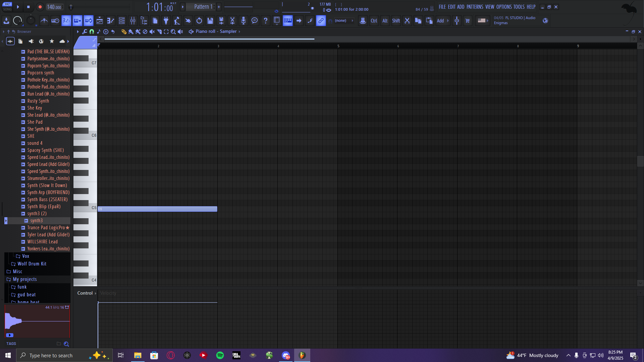Open the Channel rack icon
The height and width of the screenshot is (362, 644).
point(122,21)
